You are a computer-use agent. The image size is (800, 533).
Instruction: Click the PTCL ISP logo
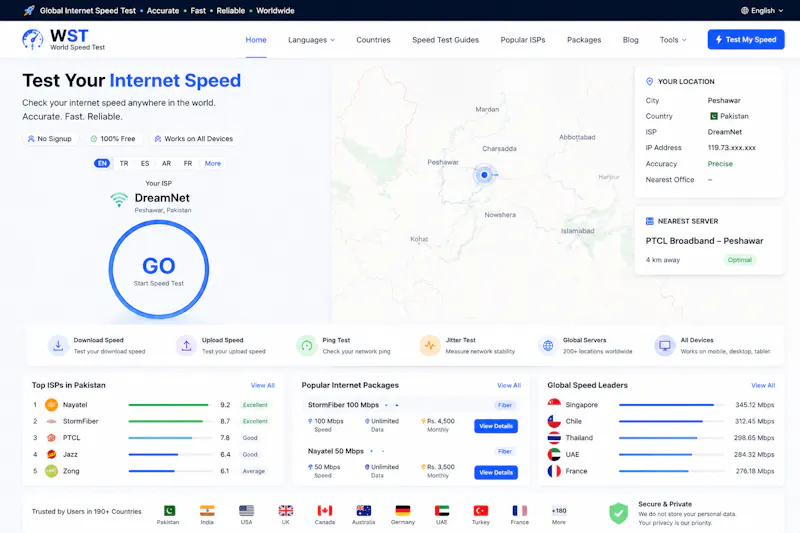pyautogui.click(x=52, y=438)
